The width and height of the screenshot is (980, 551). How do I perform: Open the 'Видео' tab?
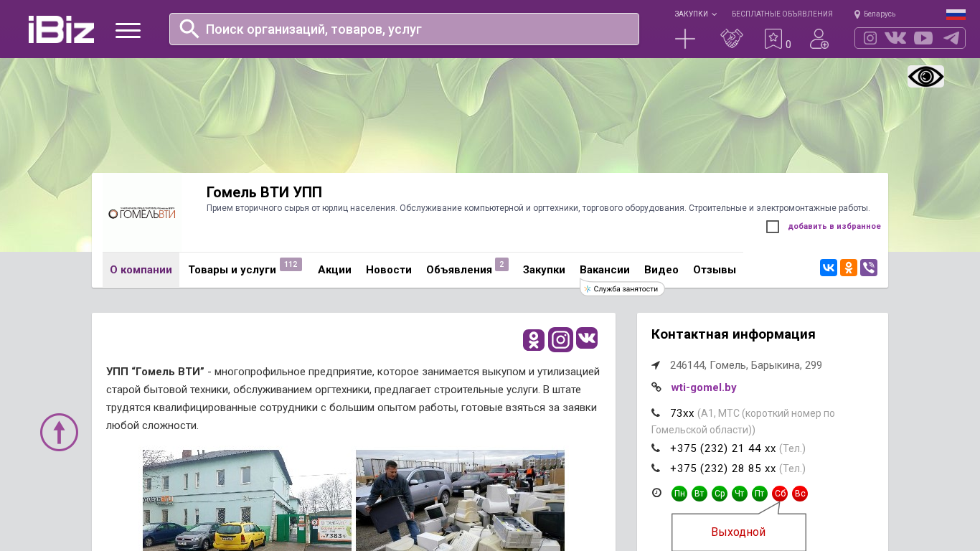coord(661,270)
